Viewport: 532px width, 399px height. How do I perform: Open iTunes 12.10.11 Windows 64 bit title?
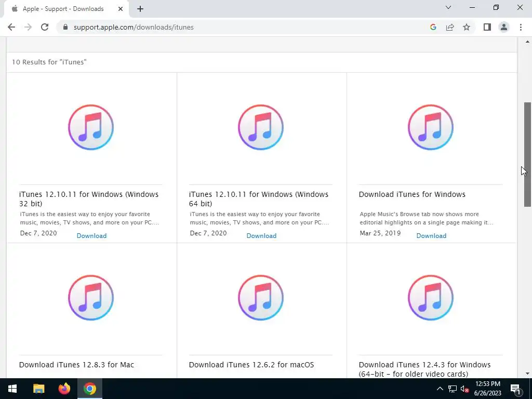tap(259, 199)
